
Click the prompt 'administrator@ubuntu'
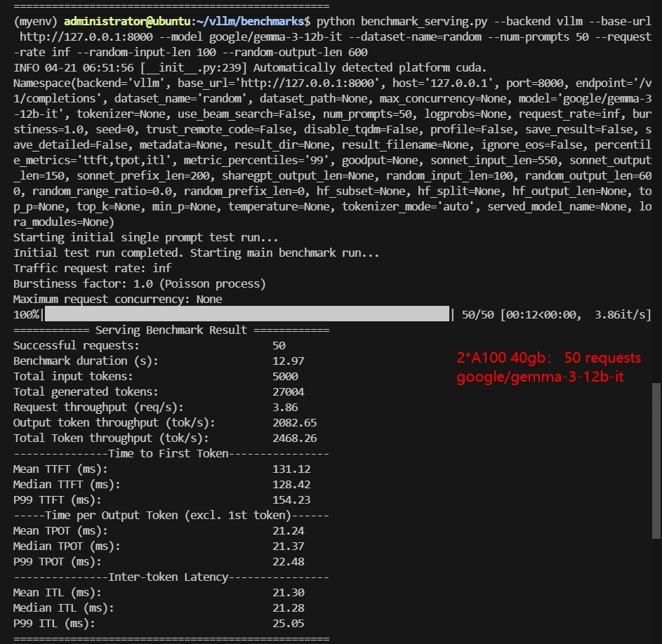[x=127, y=22]
